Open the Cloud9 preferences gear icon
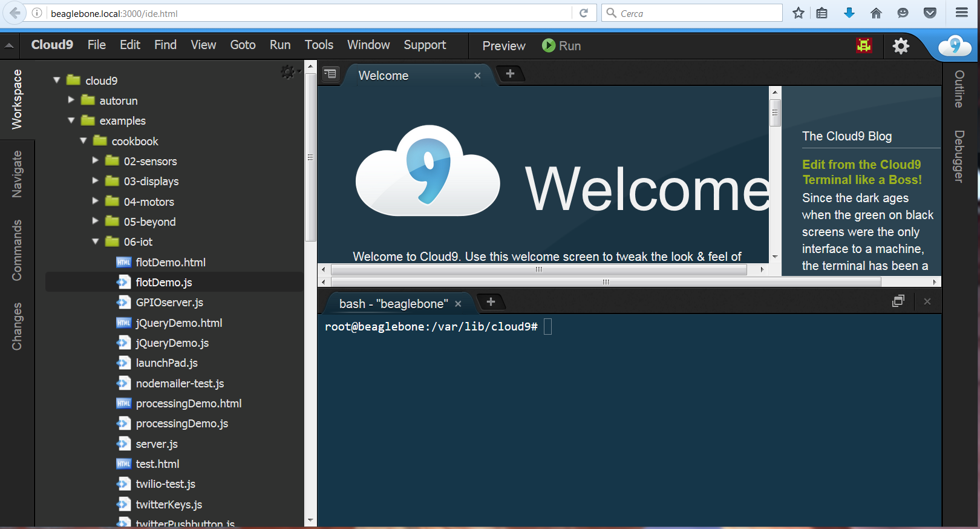The height and width of the screenshot is (529, 980). coord(901,46)
